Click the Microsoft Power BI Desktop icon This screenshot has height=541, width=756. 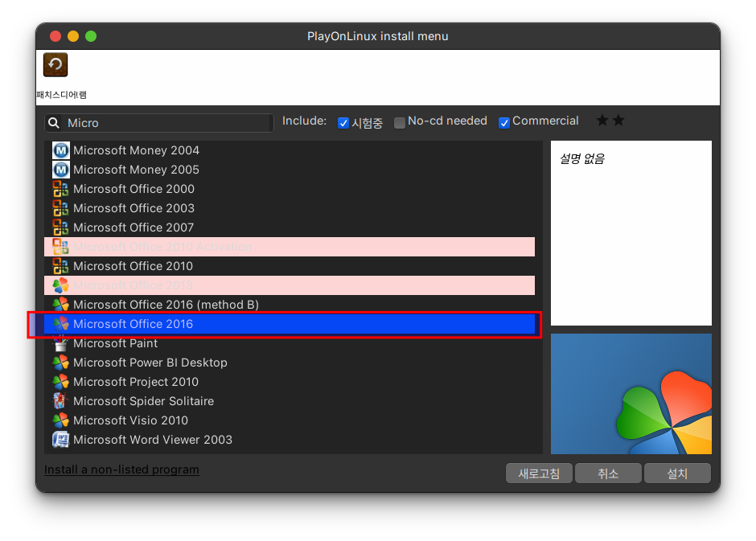click(61, 363)
